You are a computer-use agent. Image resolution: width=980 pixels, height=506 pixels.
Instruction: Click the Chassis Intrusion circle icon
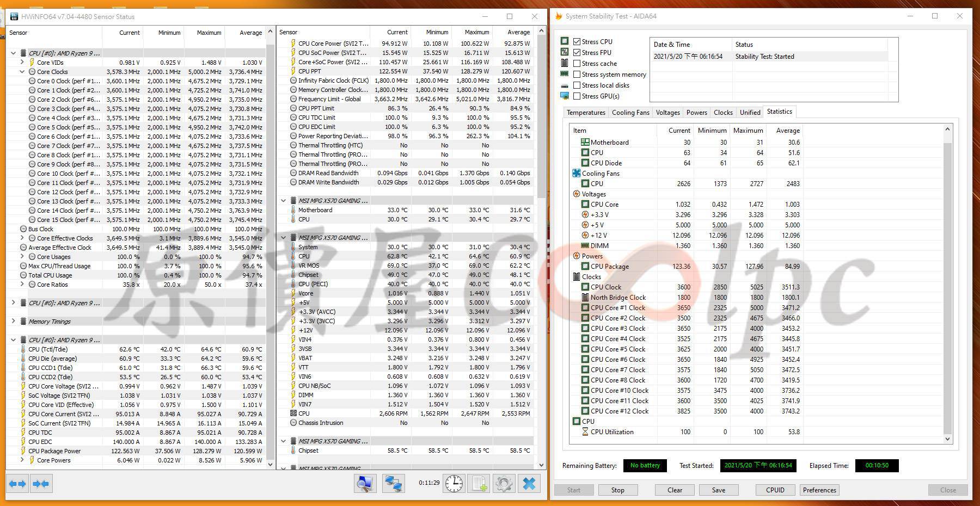click(x=293, y=423)
